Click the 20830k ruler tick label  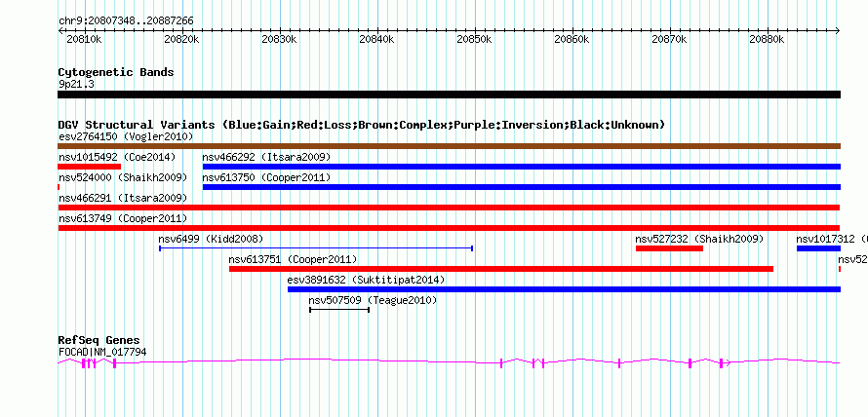click(x=279, y=39)
